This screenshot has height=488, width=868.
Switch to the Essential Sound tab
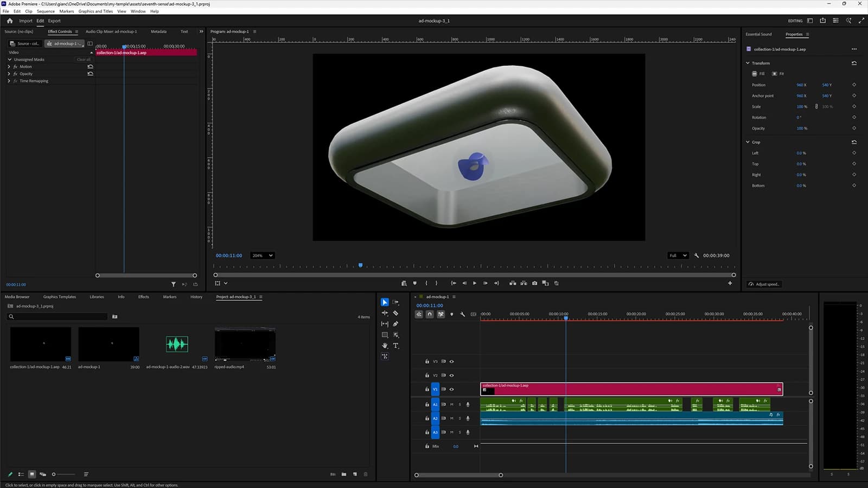tap(758, 34)
